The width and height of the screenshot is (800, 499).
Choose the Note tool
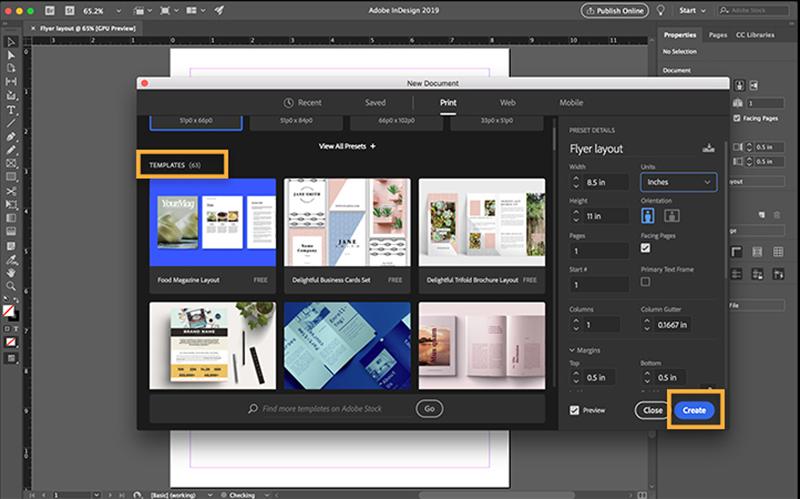point(11,246)
